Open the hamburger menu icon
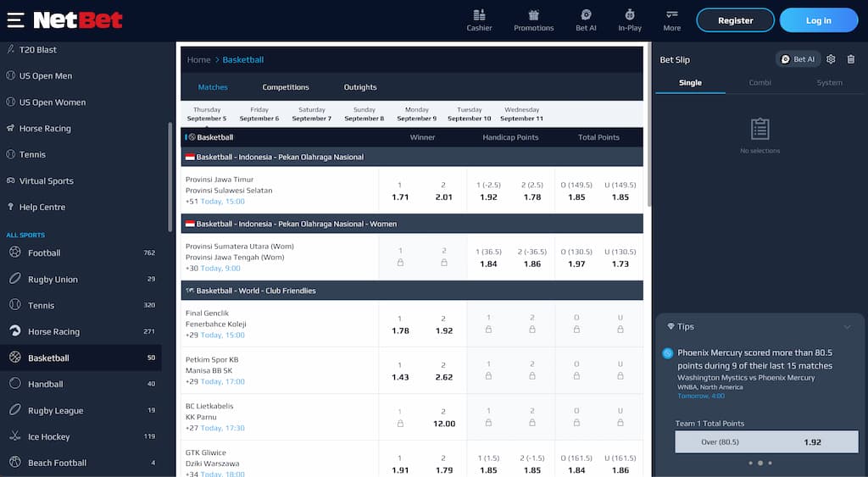The height and width of the screenshot is (477, 868). tap(15, 20)
